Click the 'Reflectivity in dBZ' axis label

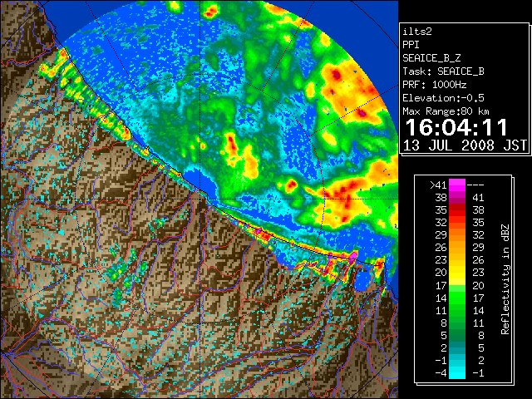click(505, 279)
